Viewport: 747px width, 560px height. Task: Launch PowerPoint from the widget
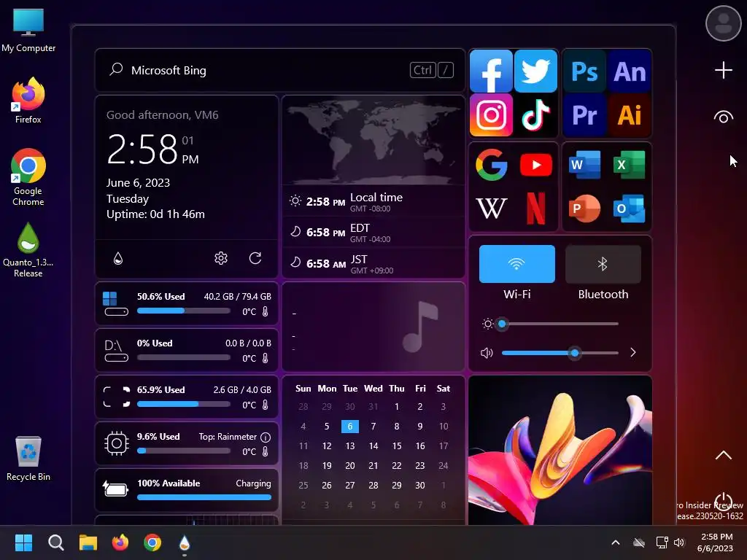pyautogui.click(x=584, y=208)
